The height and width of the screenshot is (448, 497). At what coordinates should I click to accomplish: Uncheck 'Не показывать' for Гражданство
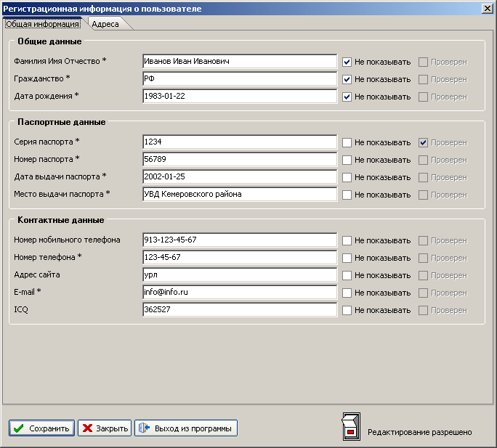pyautogui.click(x=347, y=79)
